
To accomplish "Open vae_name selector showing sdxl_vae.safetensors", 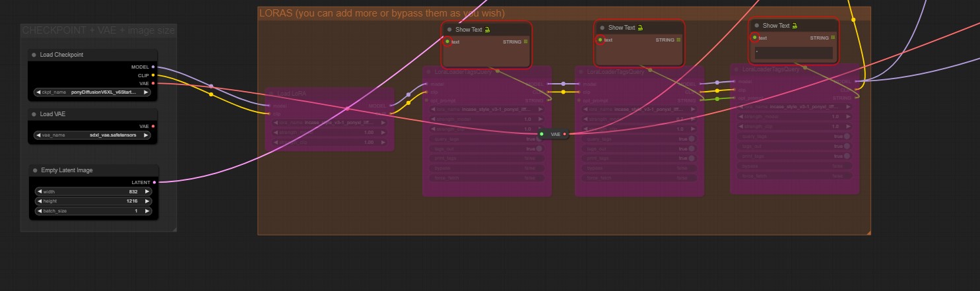I will [x=92, y=135].
